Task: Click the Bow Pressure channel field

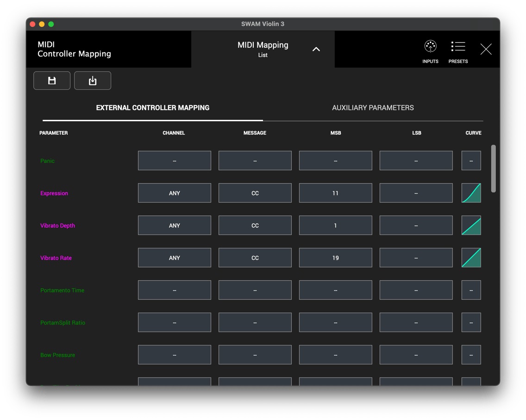Action: coord(175,355)
